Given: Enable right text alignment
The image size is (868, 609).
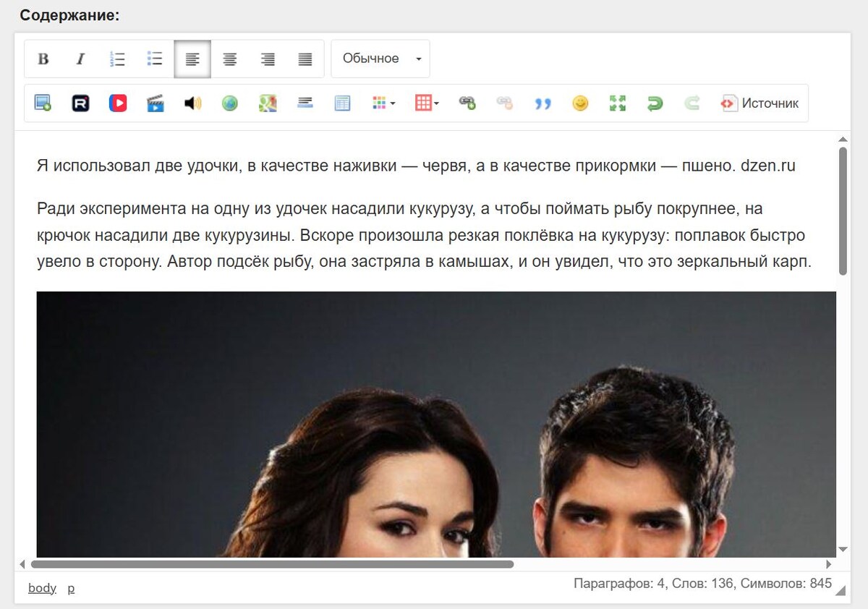Looking at the screenshot, I should (268, 59).
